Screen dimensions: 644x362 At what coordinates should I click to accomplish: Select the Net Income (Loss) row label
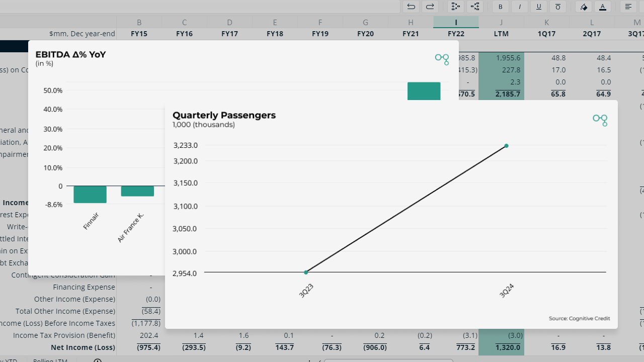(x=83, y=347)
